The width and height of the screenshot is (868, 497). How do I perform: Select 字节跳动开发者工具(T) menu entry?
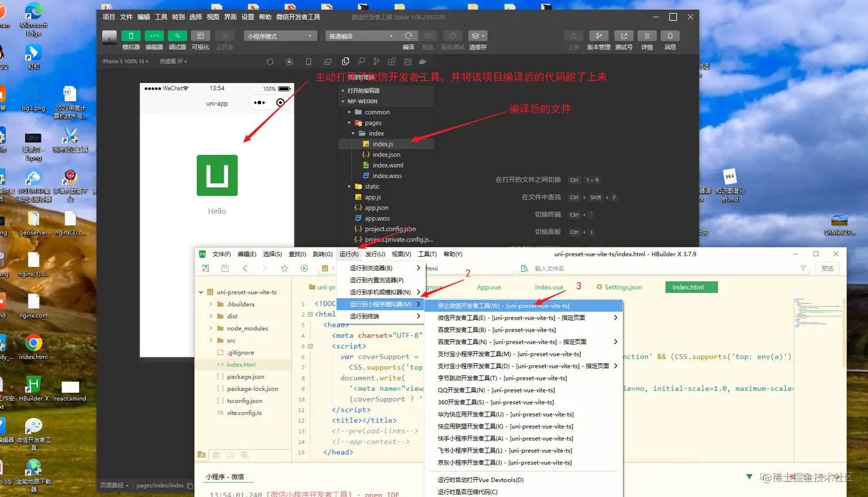click(523, 378)
